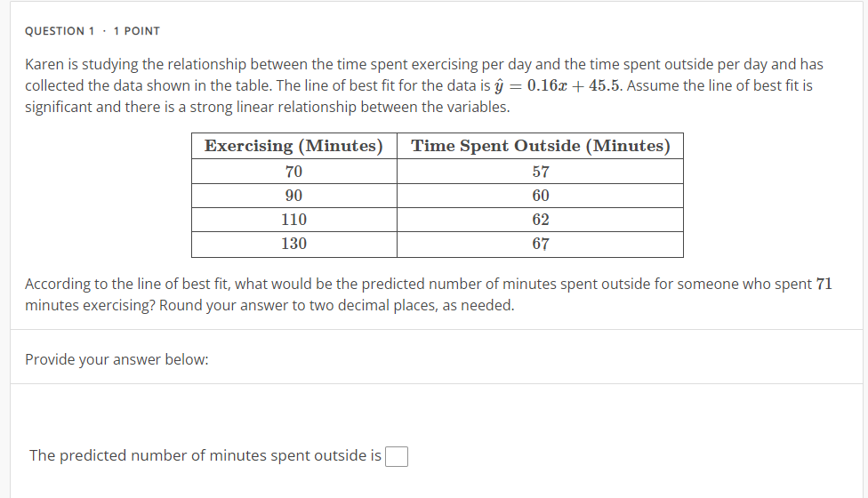Click the bold number 71 in question
This screenshot has width=868, height=498.
point(824,284)
